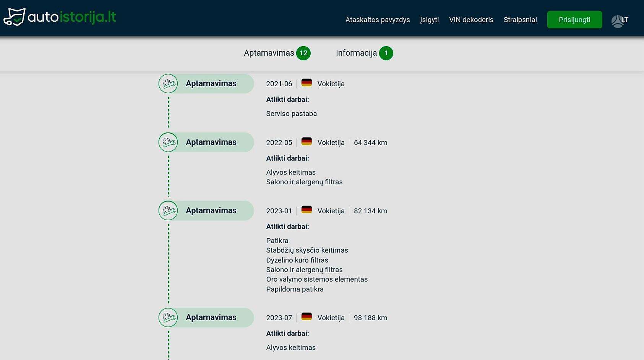644x360 pixels.
Task: Open Straipsniai menu link
Action: pos(520,20)
